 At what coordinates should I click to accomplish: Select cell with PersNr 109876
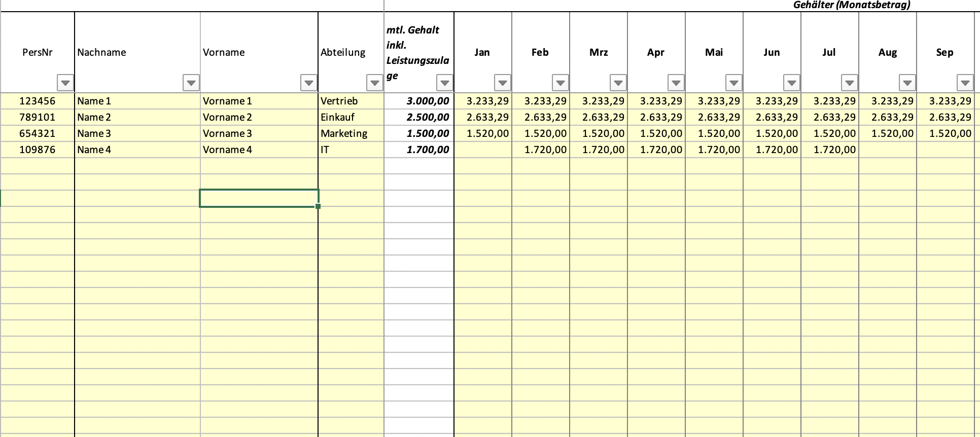pos(38,150)
